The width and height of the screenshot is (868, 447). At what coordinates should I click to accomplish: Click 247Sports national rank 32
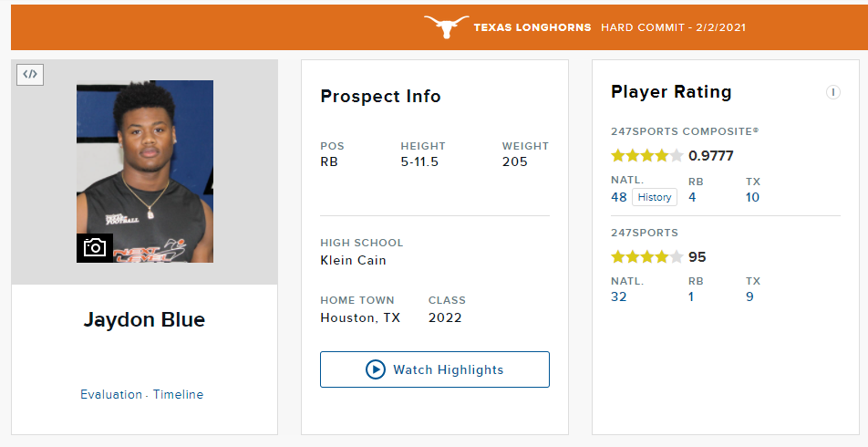coord(619,296)
